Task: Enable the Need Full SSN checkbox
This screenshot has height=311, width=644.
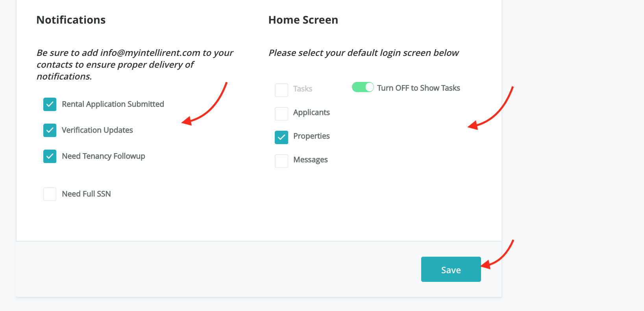Action: pyautogui.click(x=50, y=194)
